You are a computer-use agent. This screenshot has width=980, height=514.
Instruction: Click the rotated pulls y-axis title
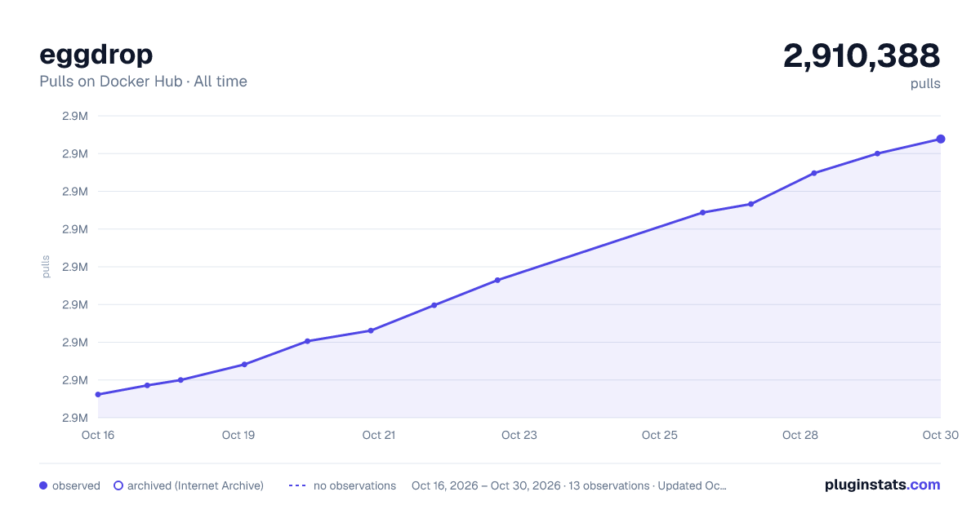point(46,267)
